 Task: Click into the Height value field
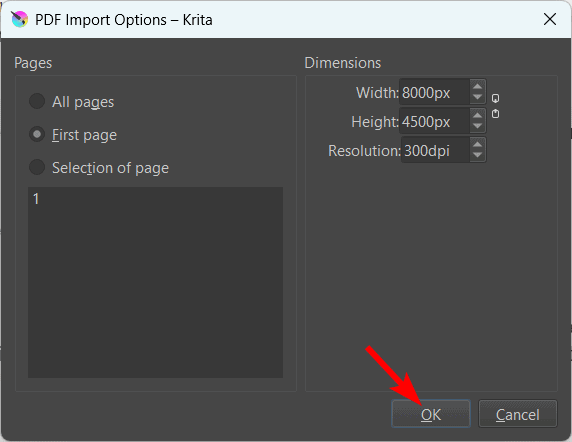[434, 122]
